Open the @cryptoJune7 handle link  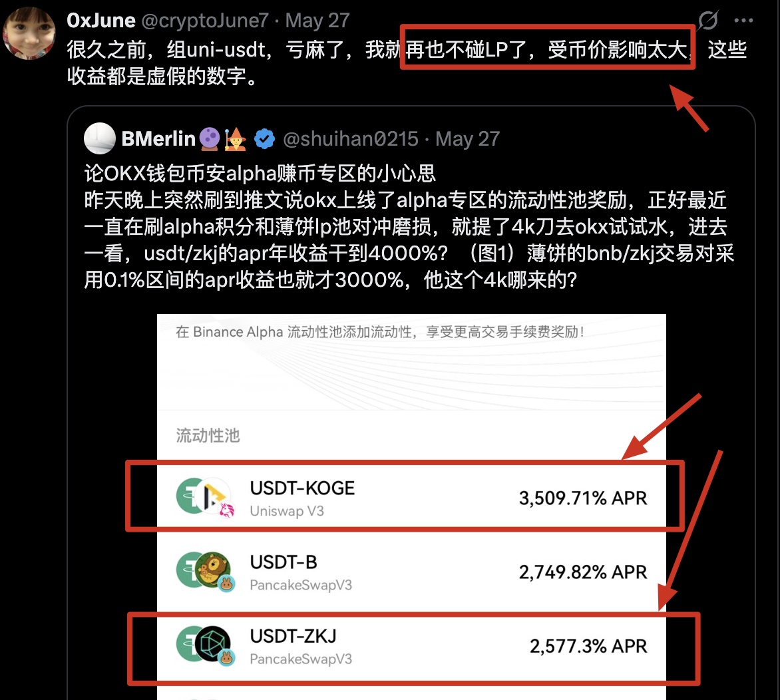205,21
